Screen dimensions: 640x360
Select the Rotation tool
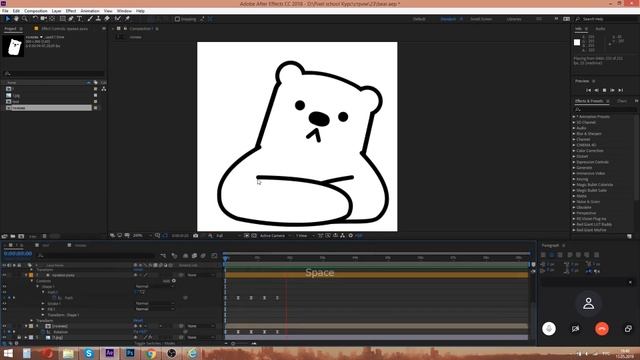pyautogui.click(x=35, y=19)
